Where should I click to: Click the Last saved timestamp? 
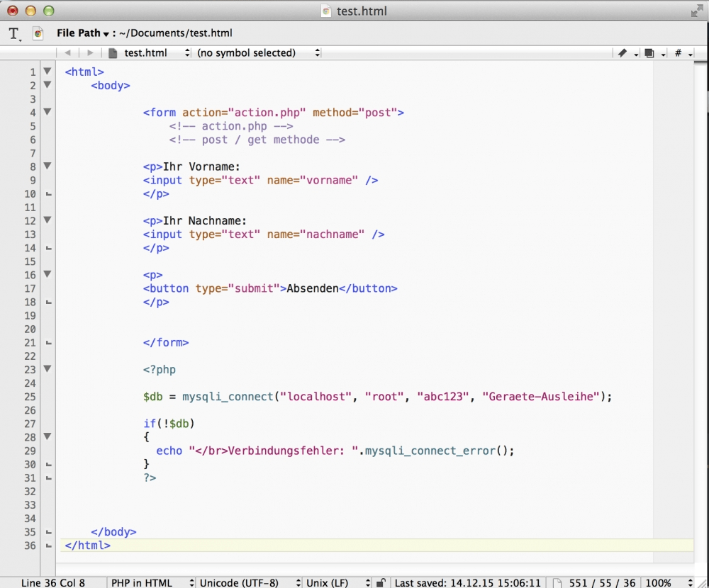click(x=467, y=583)
